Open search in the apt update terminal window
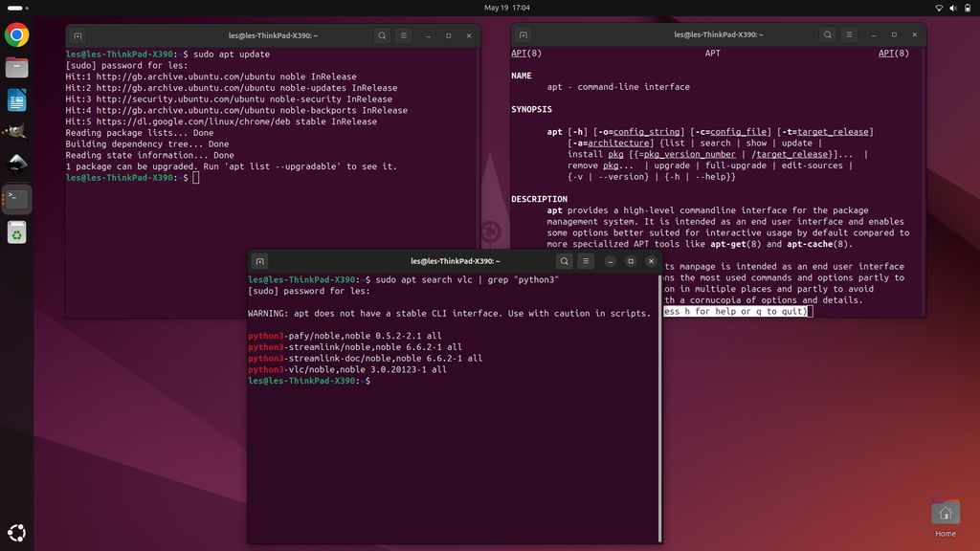980x551 pixels. click(x=381, y=34)
